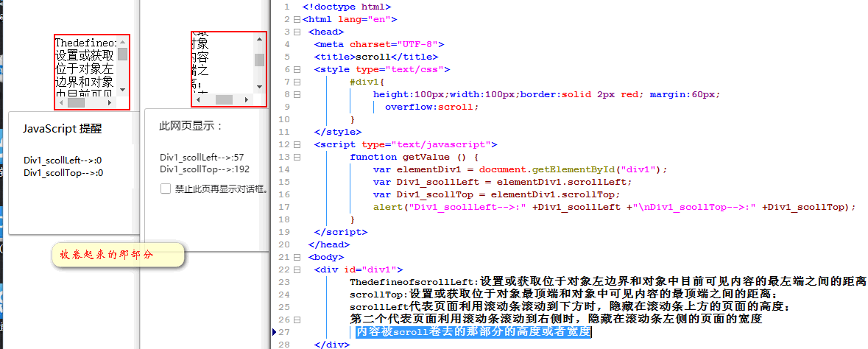Screen dimensions: 868x349
Task: Collapse the div1 element fold on line 22
Action: [297, 269]
